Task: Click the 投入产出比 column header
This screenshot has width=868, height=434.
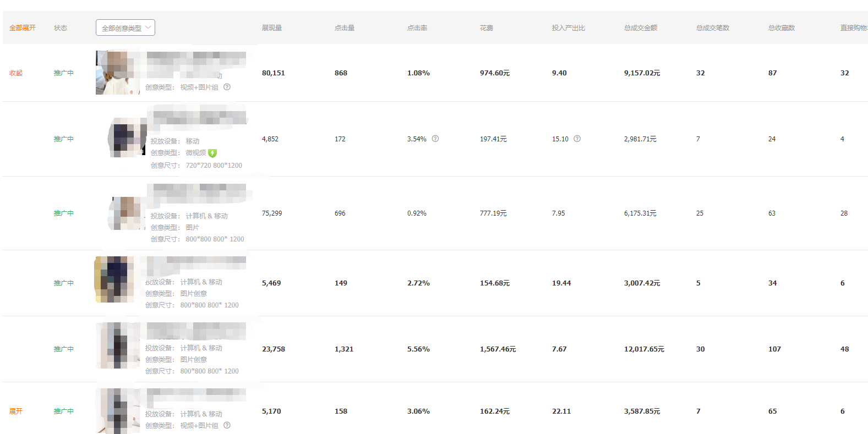Action: (569, 28)
